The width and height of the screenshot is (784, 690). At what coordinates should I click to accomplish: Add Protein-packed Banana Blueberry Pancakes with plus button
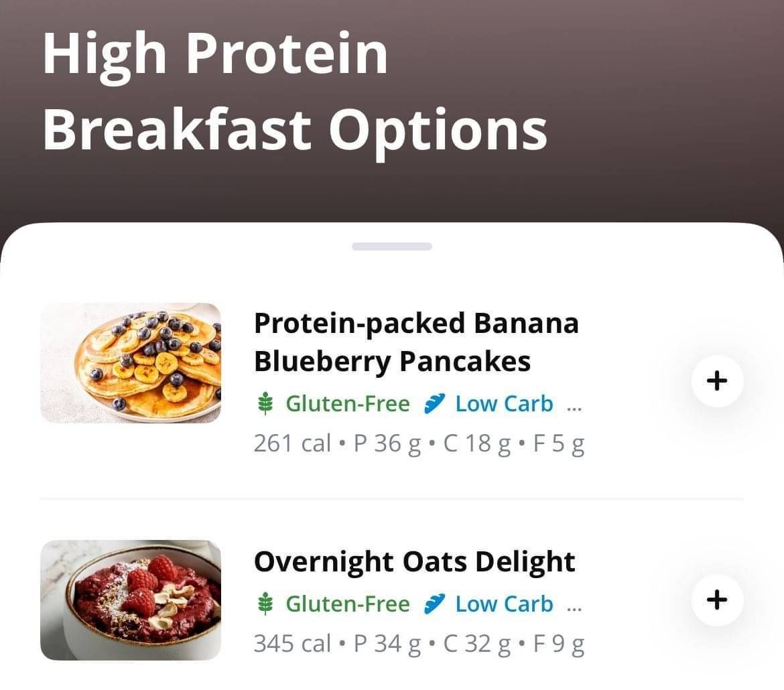(717, 381)
